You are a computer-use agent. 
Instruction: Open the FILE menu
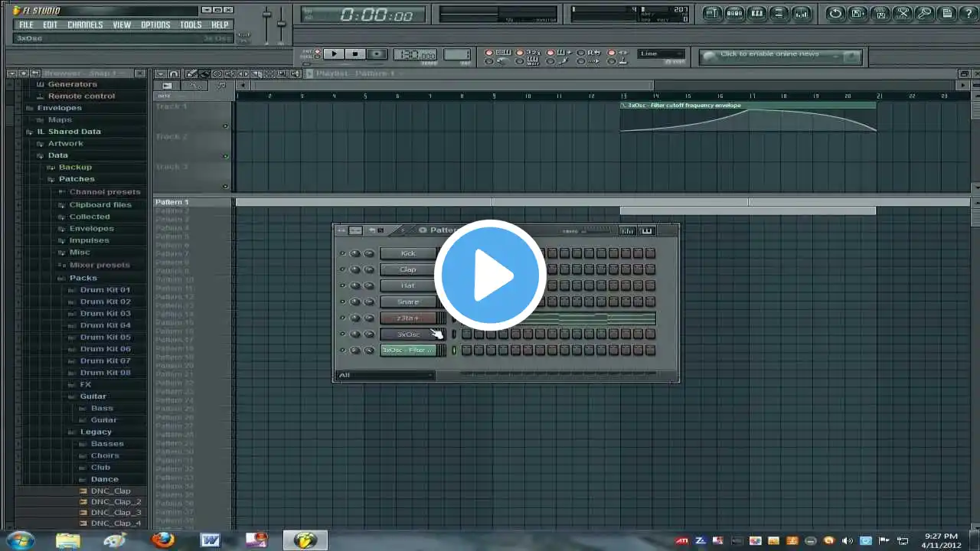click(26, 24)
